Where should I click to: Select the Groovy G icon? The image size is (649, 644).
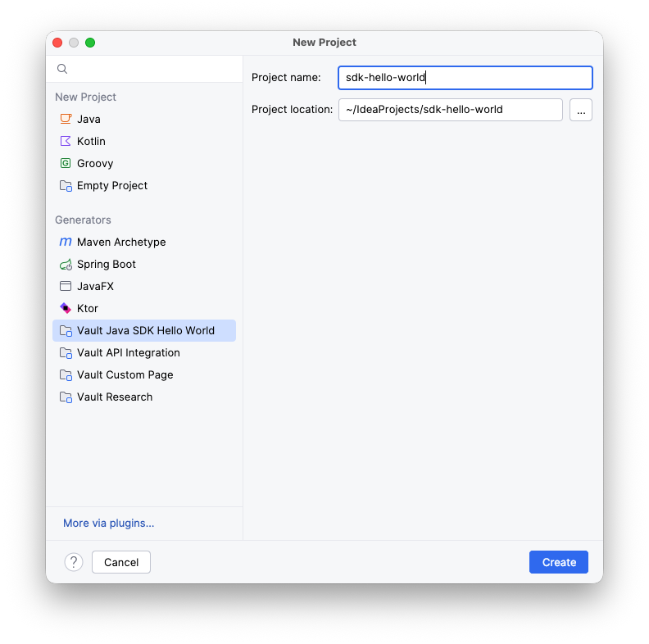pos(66,163)
